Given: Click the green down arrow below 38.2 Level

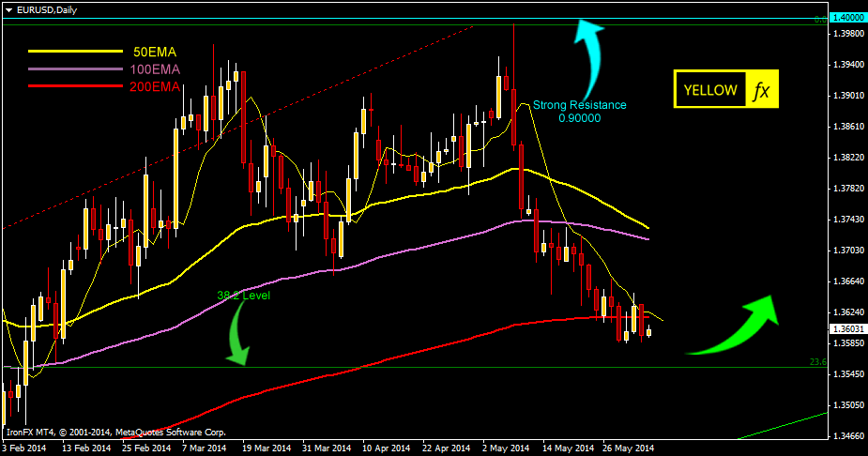Looking at the screenshot, I should coord(236,336).
